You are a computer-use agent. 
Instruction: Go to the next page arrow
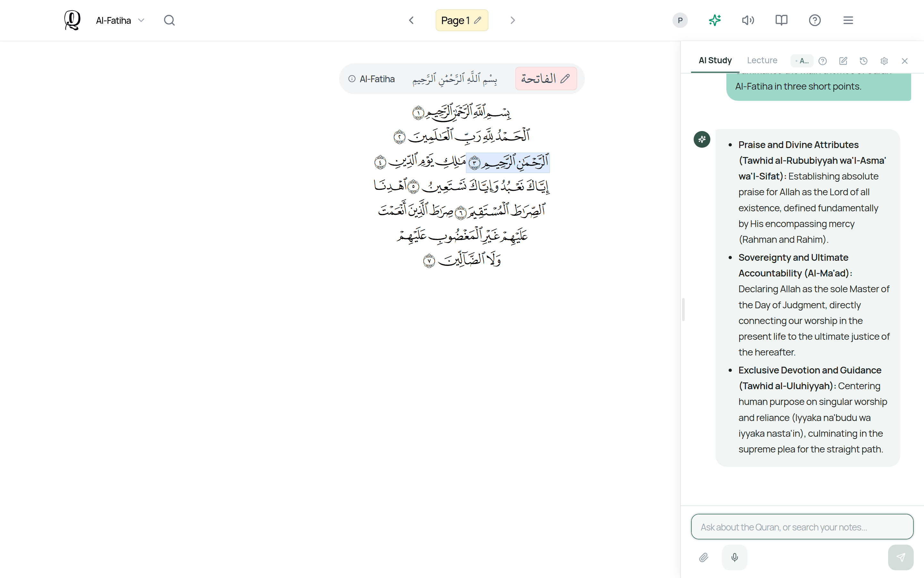513,20
